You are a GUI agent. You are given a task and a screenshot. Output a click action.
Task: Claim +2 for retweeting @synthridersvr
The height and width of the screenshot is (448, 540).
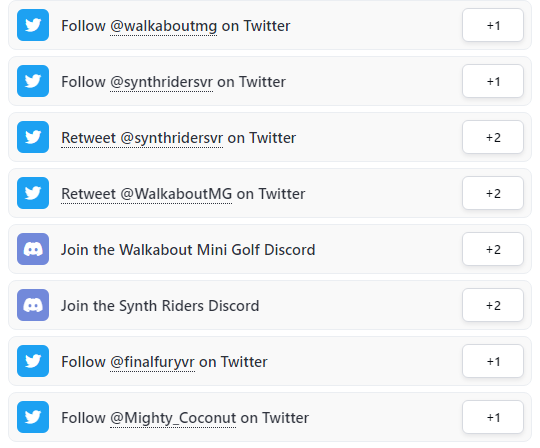(x=493, y=137)
